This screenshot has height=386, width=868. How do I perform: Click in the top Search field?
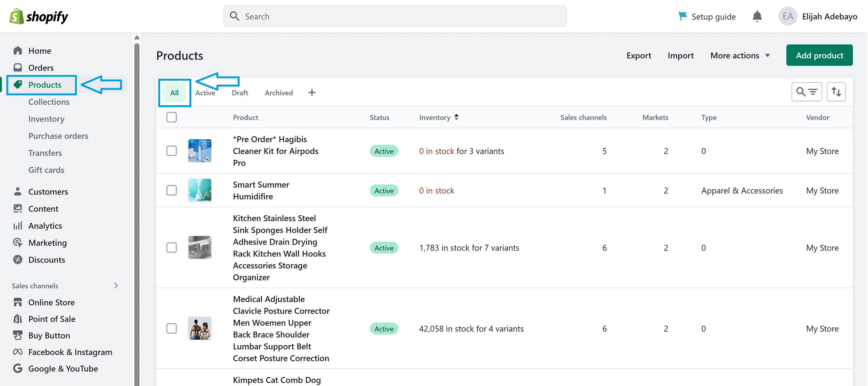pyautogui.click(x=395, y=16)
